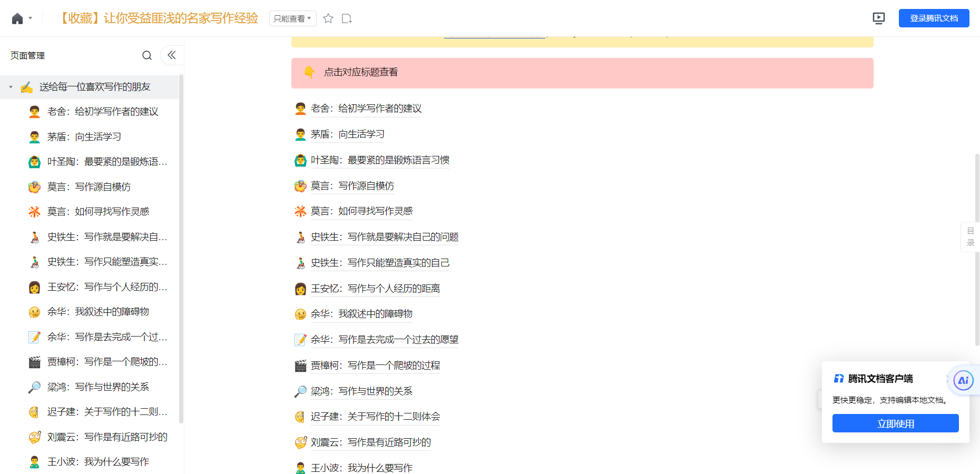Click writing-hand icon in sidebar root

tap(26, 87)
